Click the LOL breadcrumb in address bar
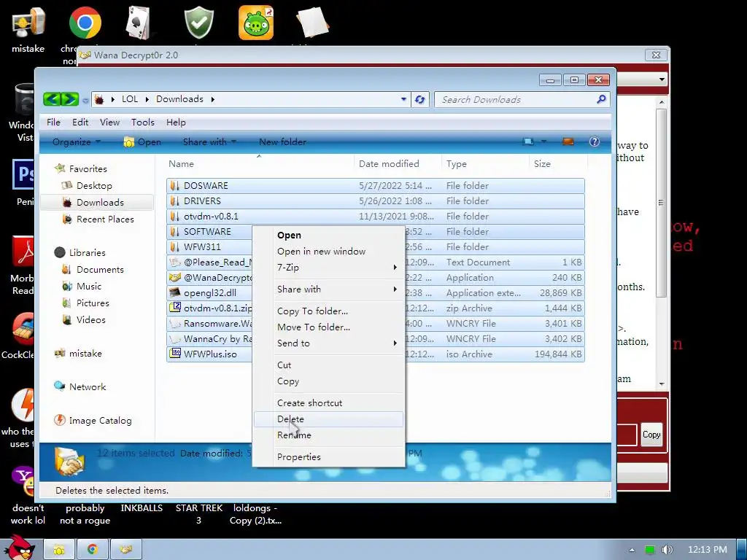Screen dimensions: 747x560 pyautogui.click(x=130, y=99)
